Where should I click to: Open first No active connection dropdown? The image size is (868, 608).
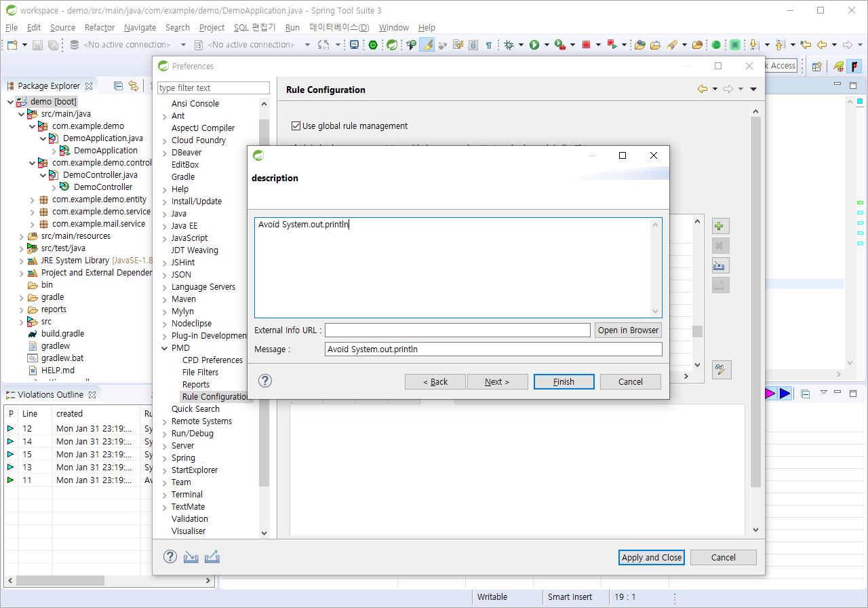click(x=183, y=45)
